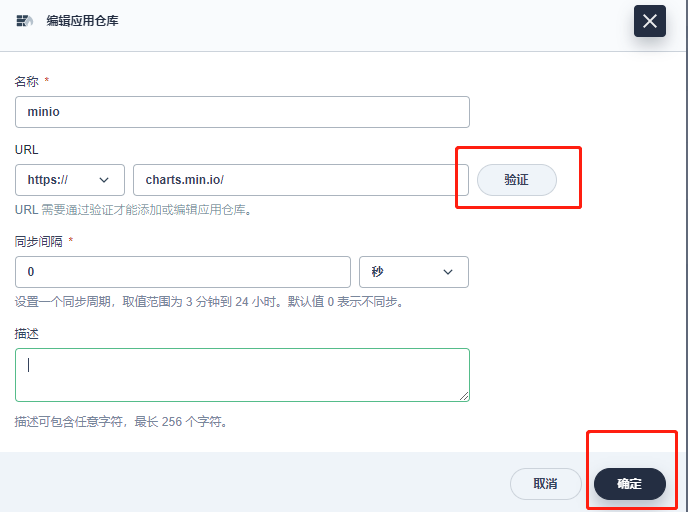The width and height of the screenshot is (688, 512).
Task: Focus the 名称 field containing minio
Action: (242, 112)
